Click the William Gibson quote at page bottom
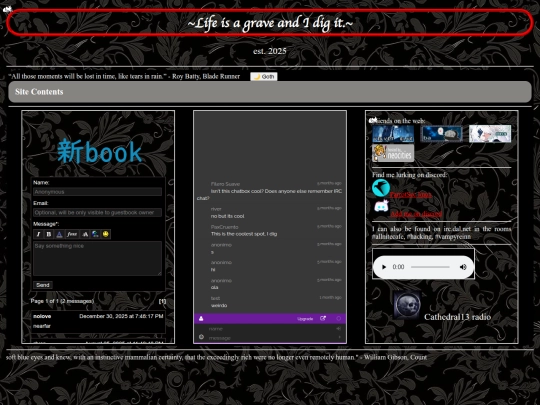 pyautogui.click(x=216, y=357)
